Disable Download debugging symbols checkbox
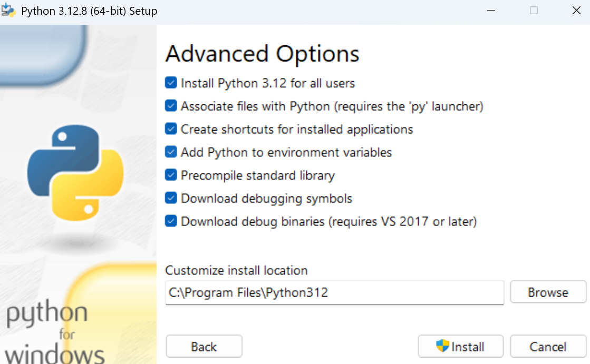The image size is (590, 364). point(171,198)
